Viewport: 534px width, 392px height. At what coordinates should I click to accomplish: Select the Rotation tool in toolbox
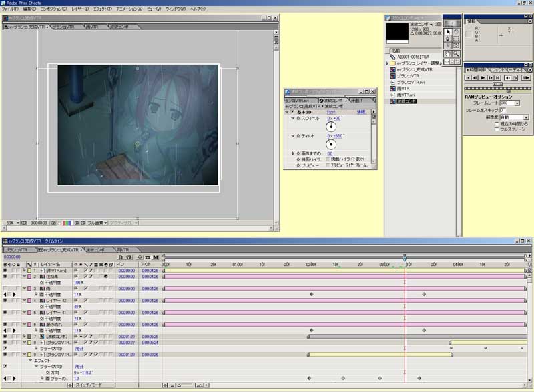coord(456,31)
